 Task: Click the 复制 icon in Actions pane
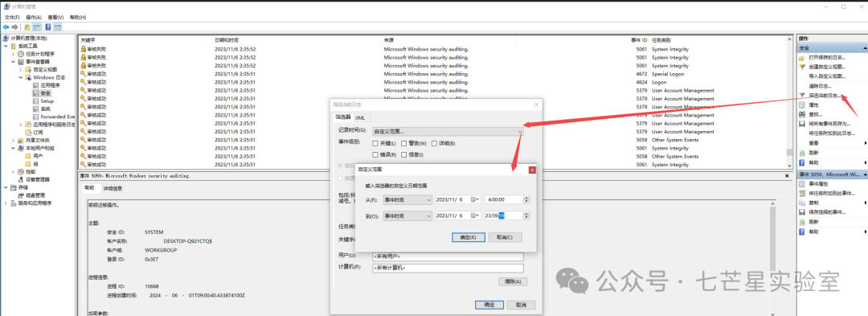tap(802, 203)
